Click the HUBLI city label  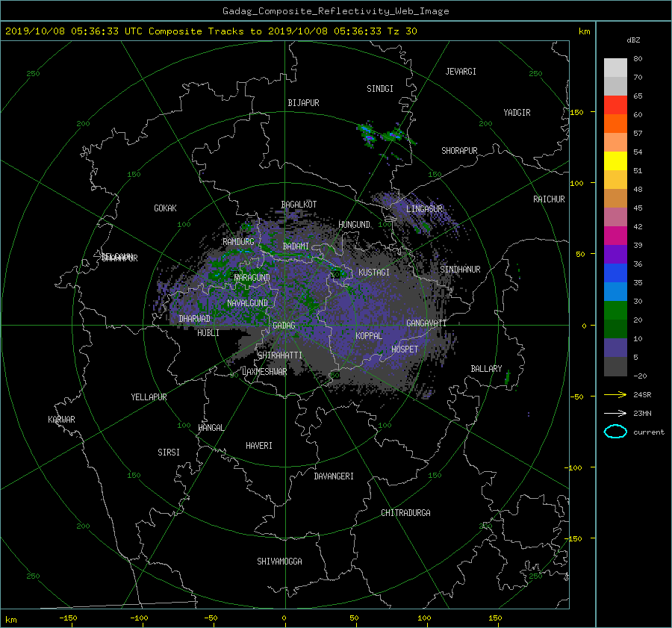coord(208,333)
